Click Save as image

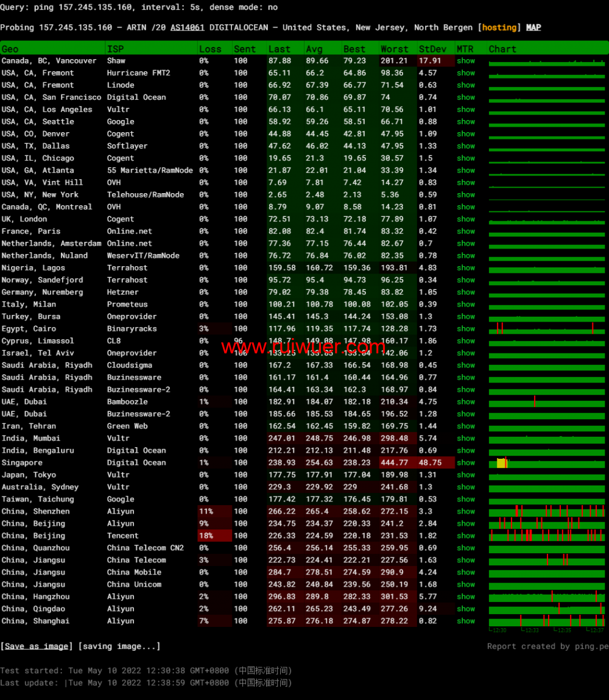coord(37,646)
